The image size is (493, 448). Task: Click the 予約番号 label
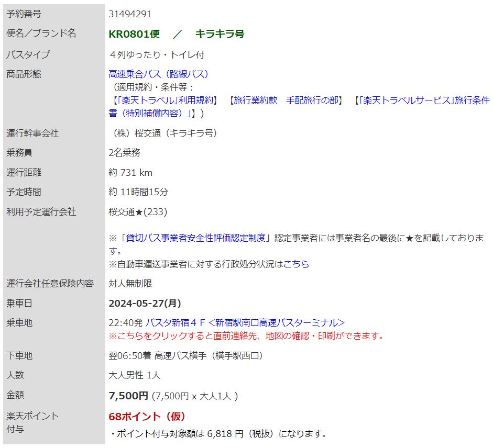tap(24, 14)
